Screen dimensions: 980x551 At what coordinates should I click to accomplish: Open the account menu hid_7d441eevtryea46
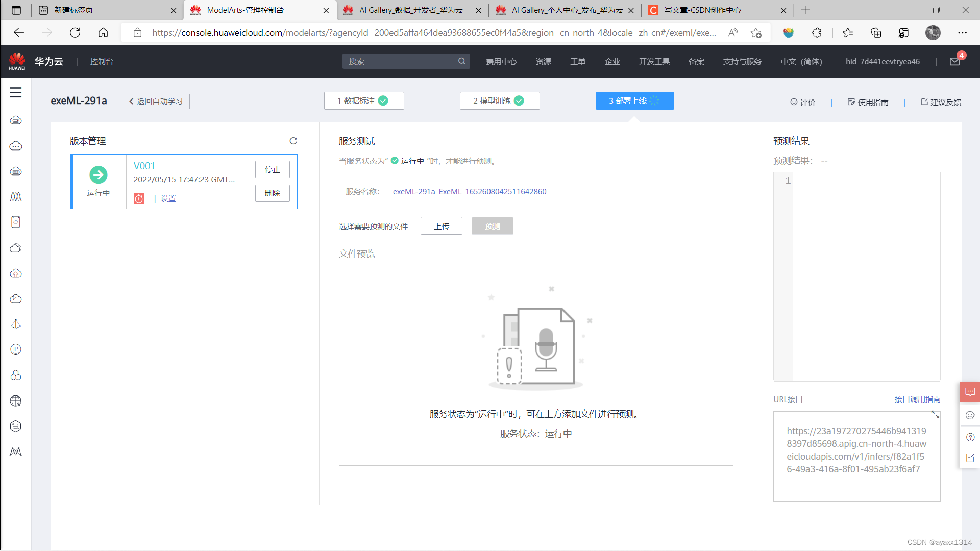[883, 62]
